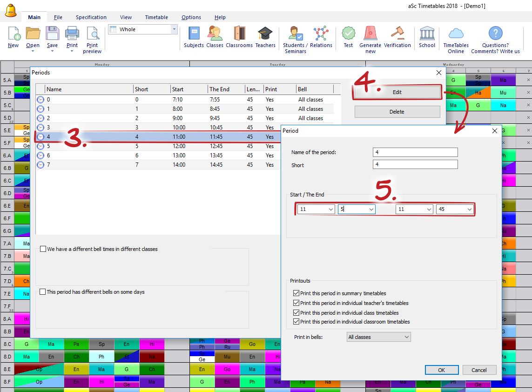Screen dimensions: 532x392
Task: Check 'This period has different bells on some days'
Action: click(x=43, y=292)
